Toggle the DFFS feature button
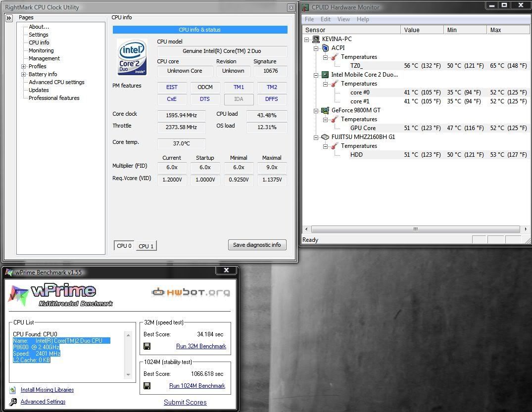 272,99
